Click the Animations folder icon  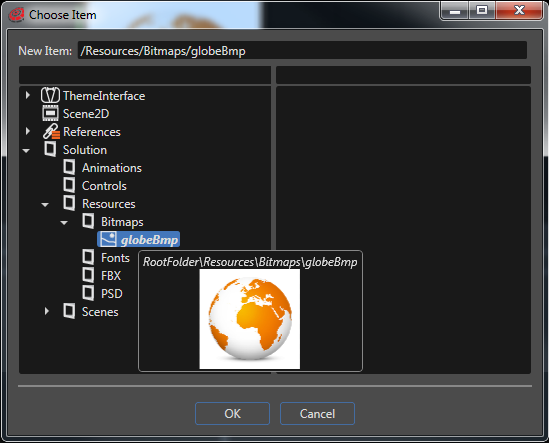(69, 167)
